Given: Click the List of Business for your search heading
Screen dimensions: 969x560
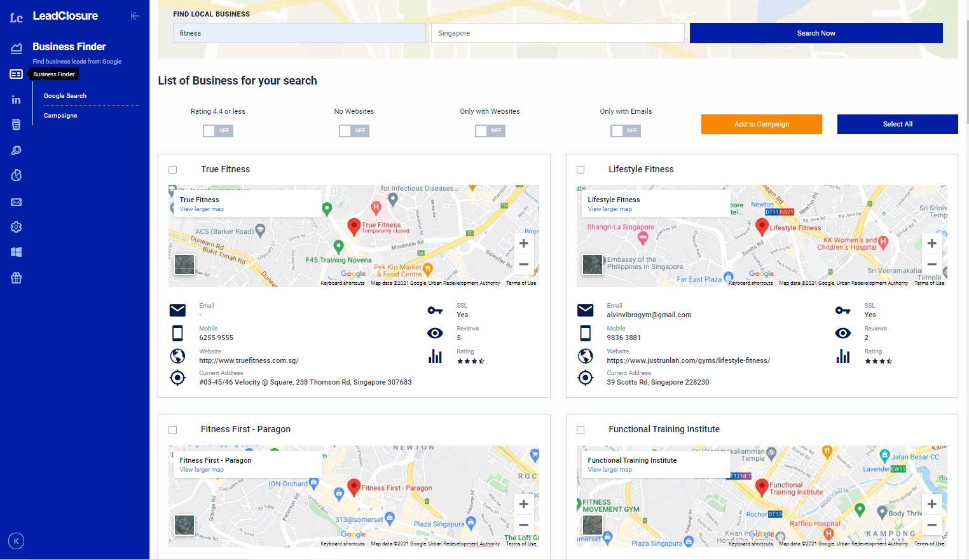Looking at the screenshot, I should pyautogui.click(x=237, y=81).
